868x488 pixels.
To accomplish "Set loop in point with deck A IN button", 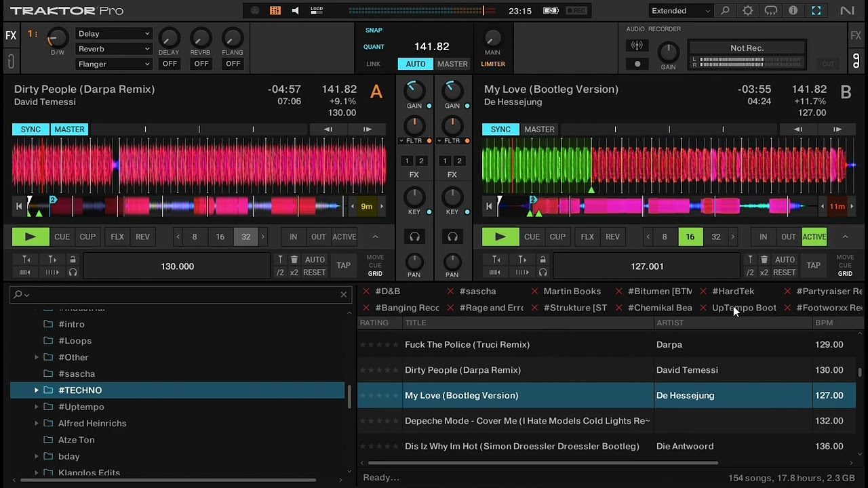I will 293,237.
